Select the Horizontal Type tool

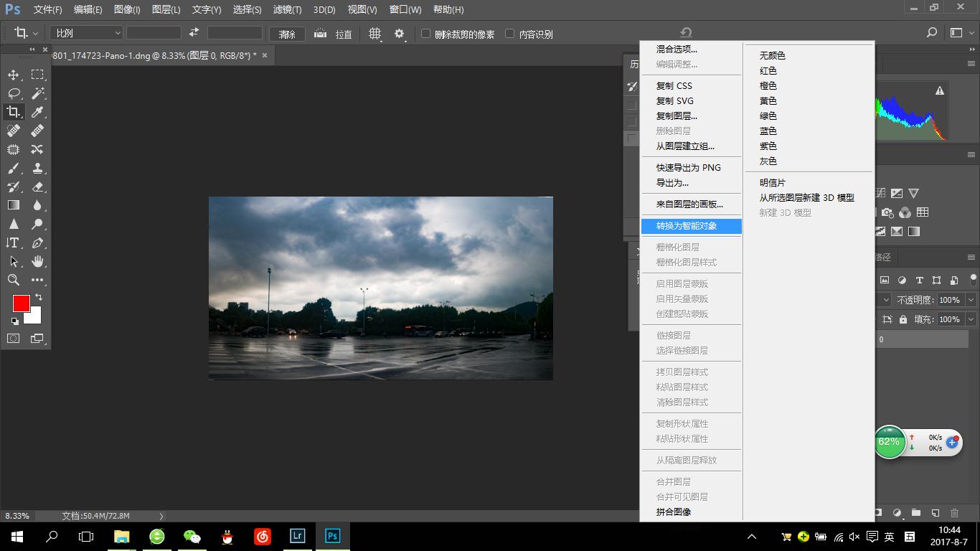[14, 242]
